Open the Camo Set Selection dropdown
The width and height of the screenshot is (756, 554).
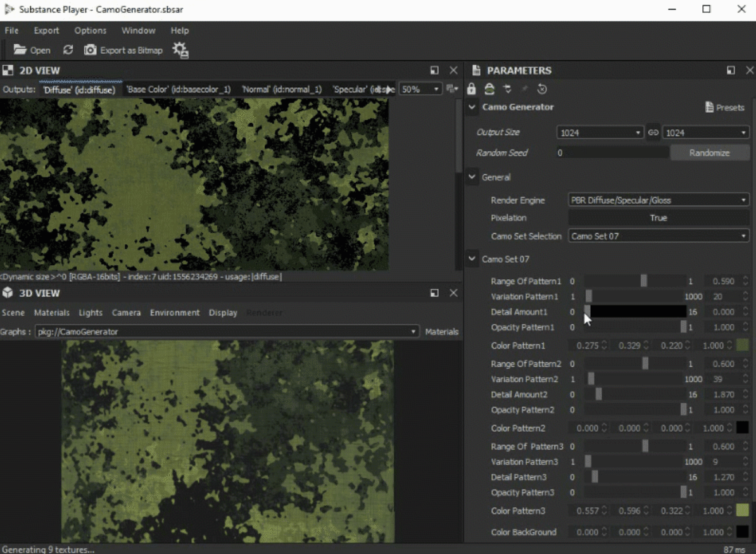(658, 236)
